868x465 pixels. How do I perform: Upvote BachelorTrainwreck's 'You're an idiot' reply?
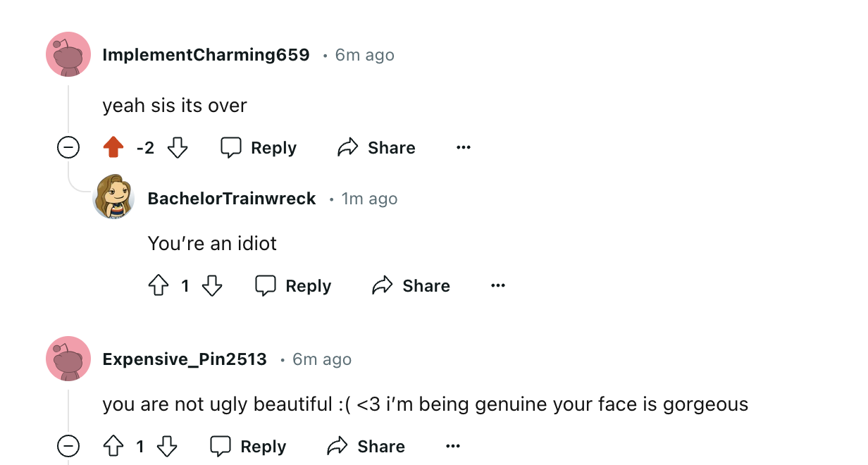click(159, 285)
